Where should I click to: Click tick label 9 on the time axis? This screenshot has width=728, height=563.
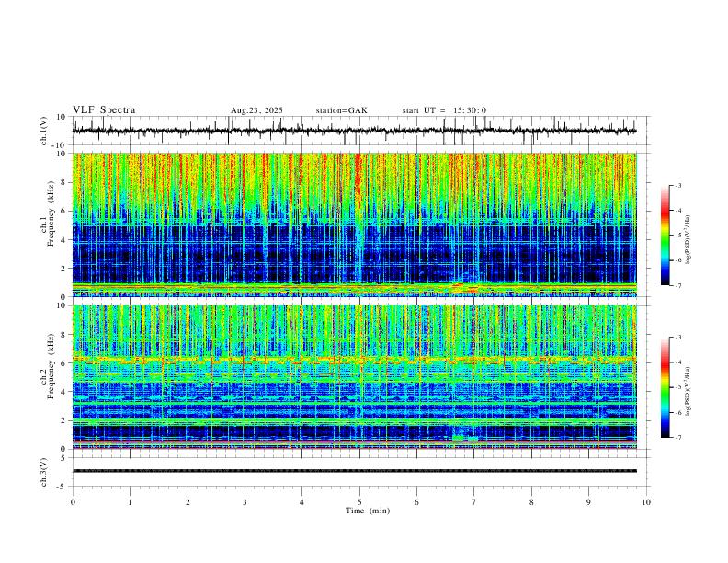[588, 502]
